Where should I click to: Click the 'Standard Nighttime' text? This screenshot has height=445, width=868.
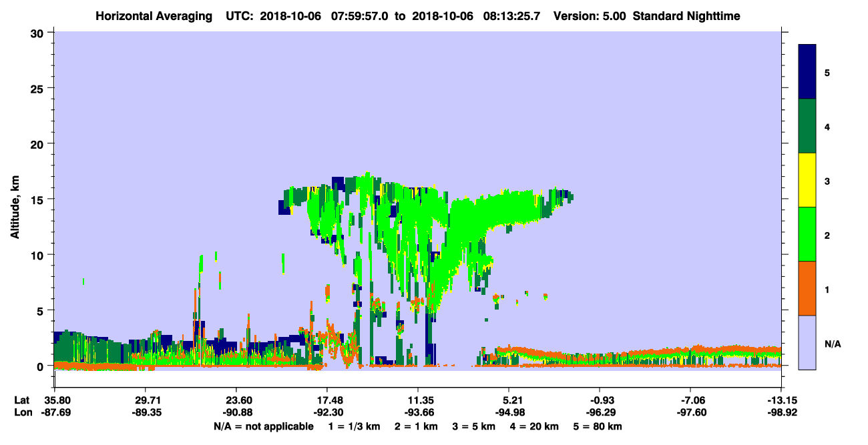(x=685, y=15)
